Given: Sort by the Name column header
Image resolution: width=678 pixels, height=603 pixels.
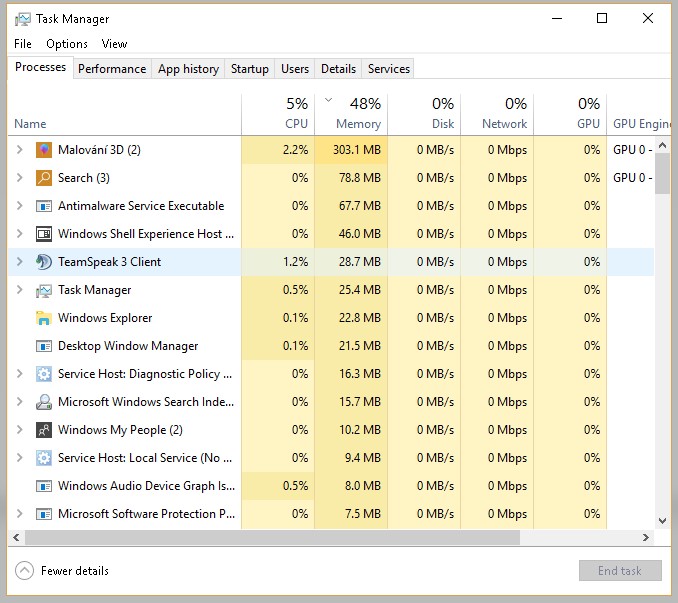Looking at the screenshot, I should pyautogui.click(x=125, y=114).
